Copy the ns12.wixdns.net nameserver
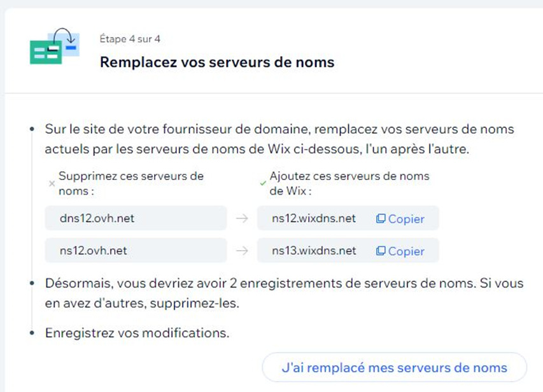 click(x=400, y=219)
